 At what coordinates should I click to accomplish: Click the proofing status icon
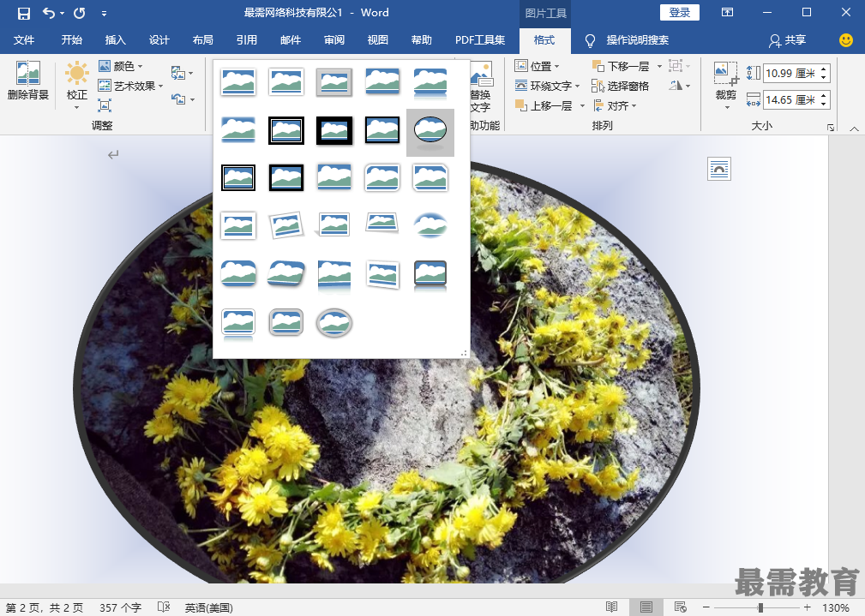(163, 607)
